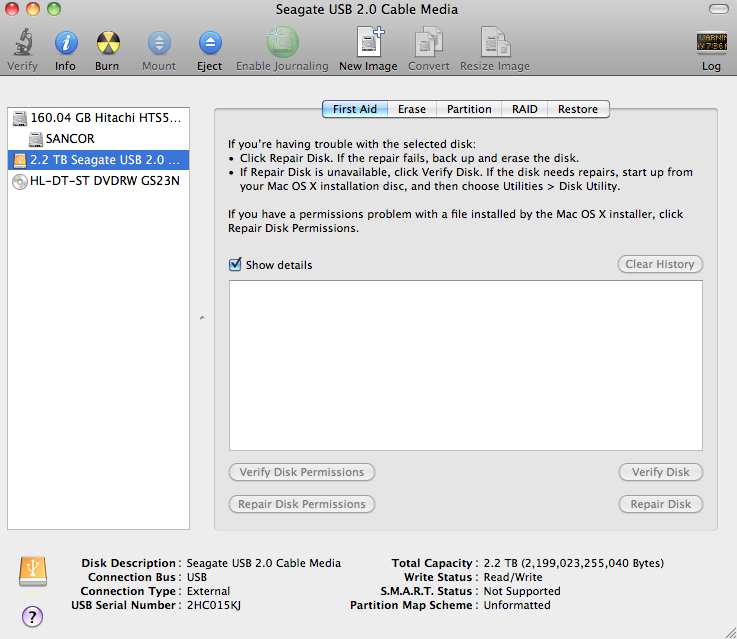Switch to the Erase tab
The height and width of the screenshot is (639, 737).
(x=412, y=109)
